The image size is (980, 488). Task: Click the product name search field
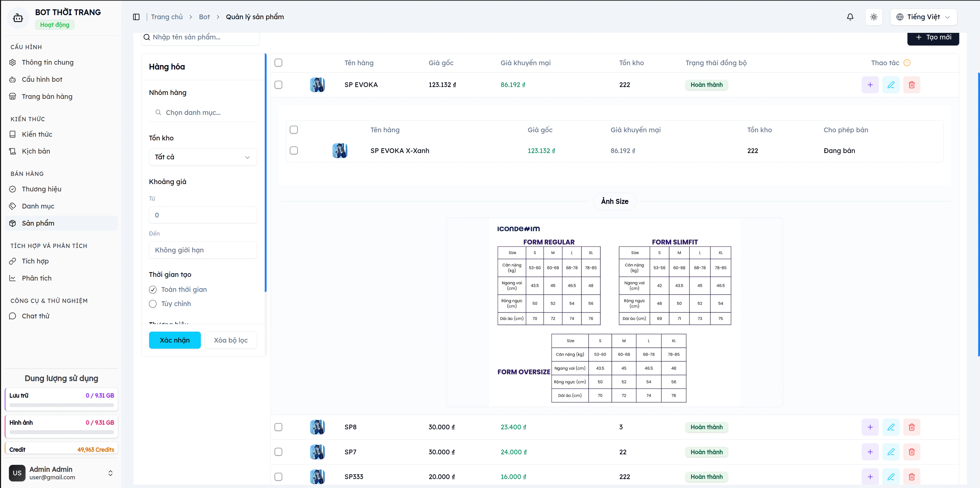202,37
